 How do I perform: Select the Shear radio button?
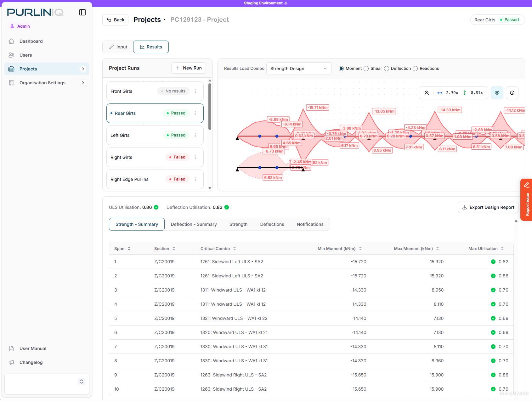[x=366, y=69]
